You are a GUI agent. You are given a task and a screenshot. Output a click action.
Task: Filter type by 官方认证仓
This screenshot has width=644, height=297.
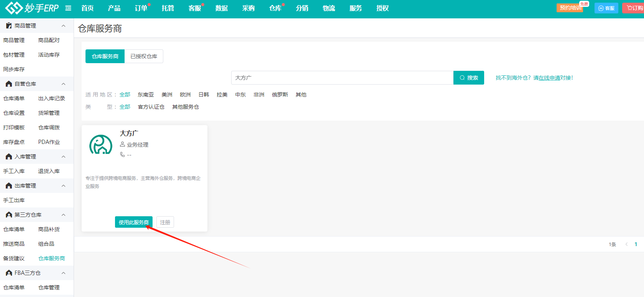pyautogui.click(x=151, y=107)
